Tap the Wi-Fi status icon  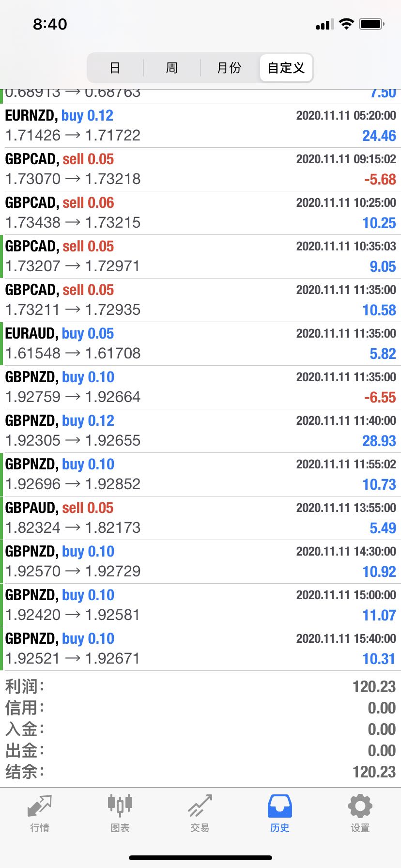tap(346, 24)
